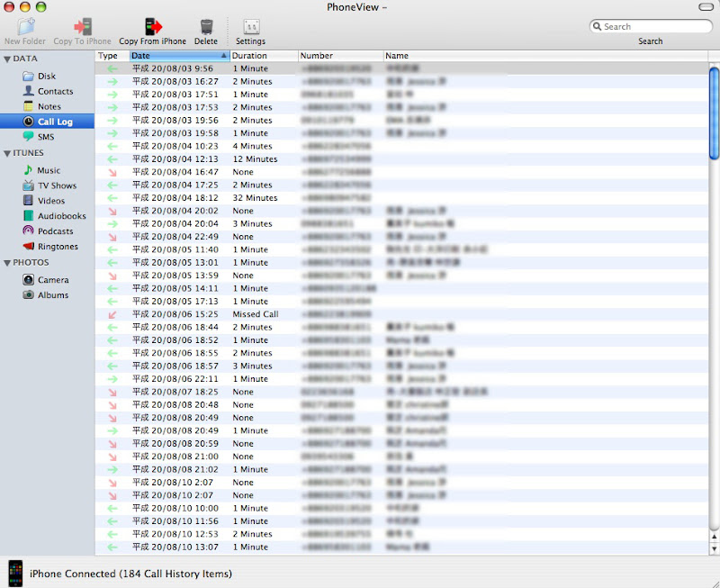
Task: Click outgoing arrow icon for 20/08/03 16:27
Action: 112,82
